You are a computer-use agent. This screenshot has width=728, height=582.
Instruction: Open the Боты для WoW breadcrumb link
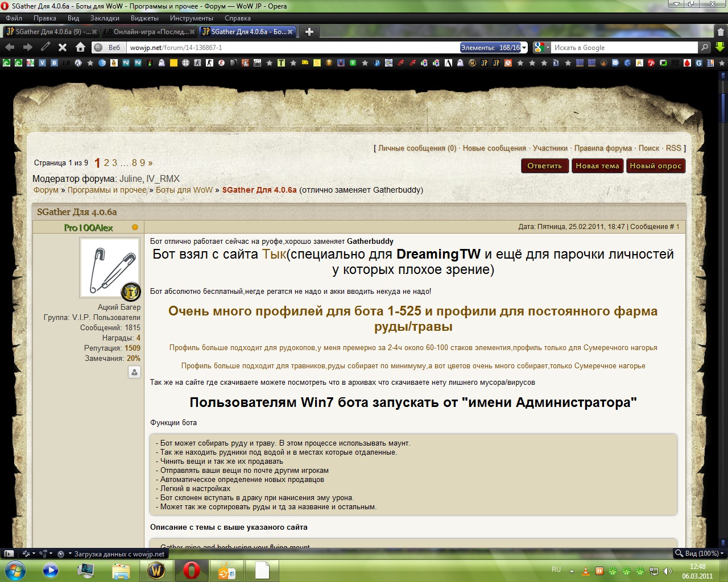[x=184, y=190]
